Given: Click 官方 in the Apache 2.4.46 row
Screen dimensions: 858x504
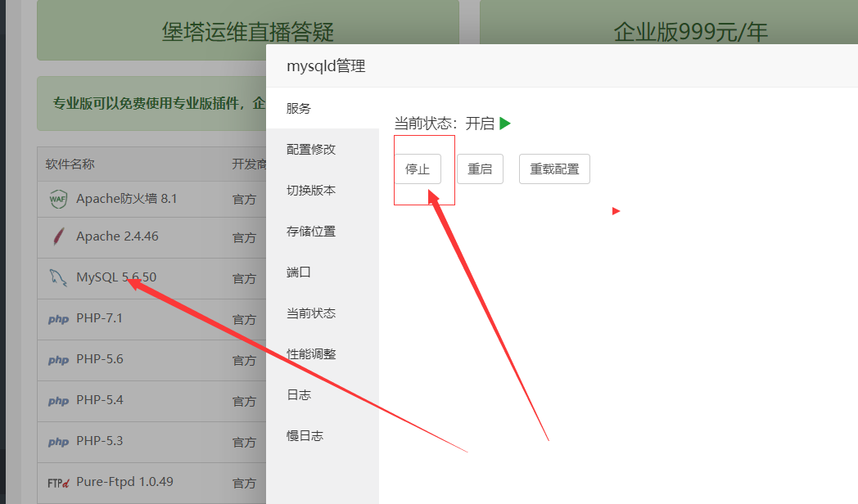Looking at the screenshot, I should (x=244, y=238).
